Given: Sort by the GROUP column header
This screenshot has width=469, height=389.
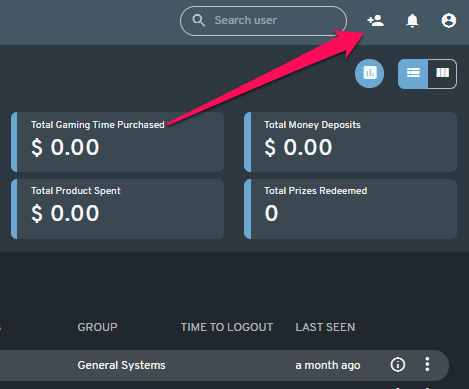Looking at the screenshot, I should (x=97, y=327).
